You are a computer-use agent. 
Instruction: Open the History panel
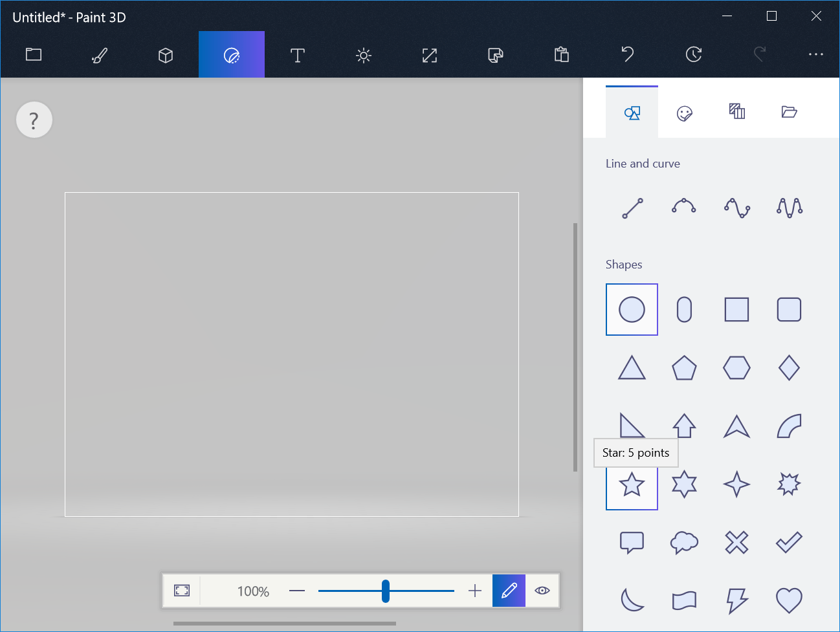pos(693,55)
